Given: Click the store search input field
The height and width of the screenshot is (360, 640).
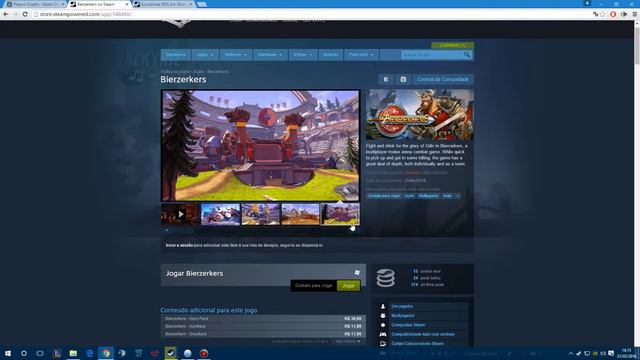Looking at the screenshot, I should (433, 55).
